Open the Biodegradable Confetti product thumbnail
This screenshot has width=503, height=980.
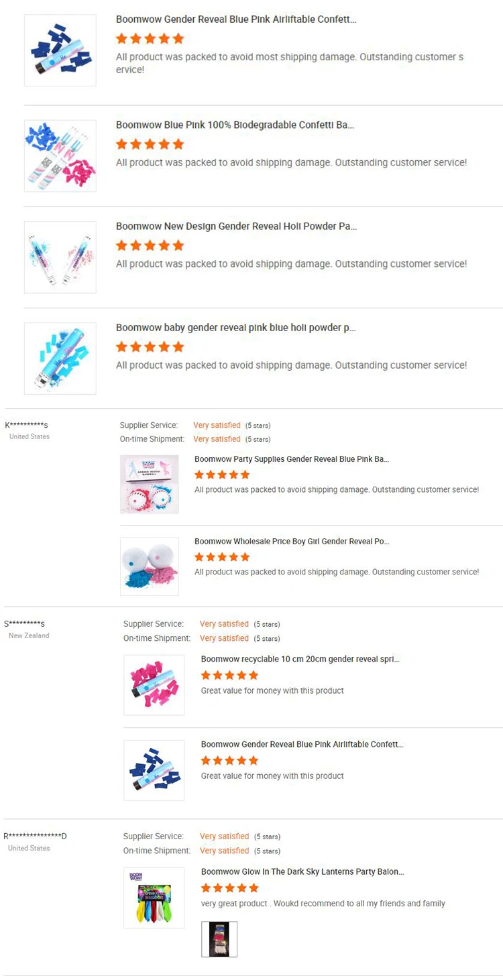[60, 156]
